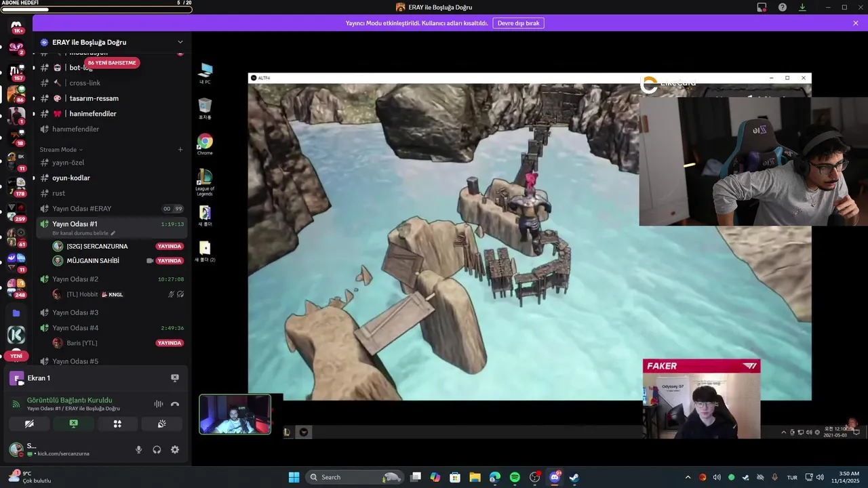Screen dimensions: 868x488
Task: Click the user avatar in the Discord panel
Action: click(x=16, y=449)
